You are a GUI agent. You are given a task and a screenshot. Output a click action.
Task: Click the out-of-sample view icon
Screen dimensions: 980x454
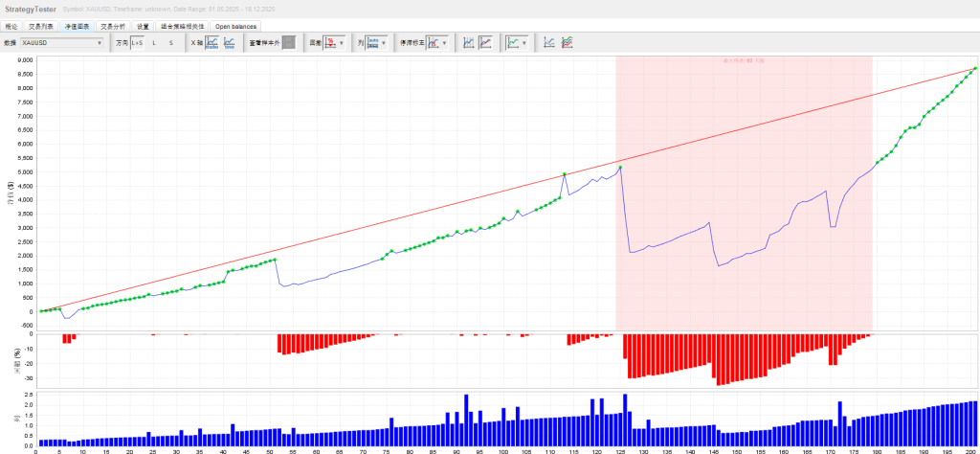pyautogui.click(x=288, y=43)
